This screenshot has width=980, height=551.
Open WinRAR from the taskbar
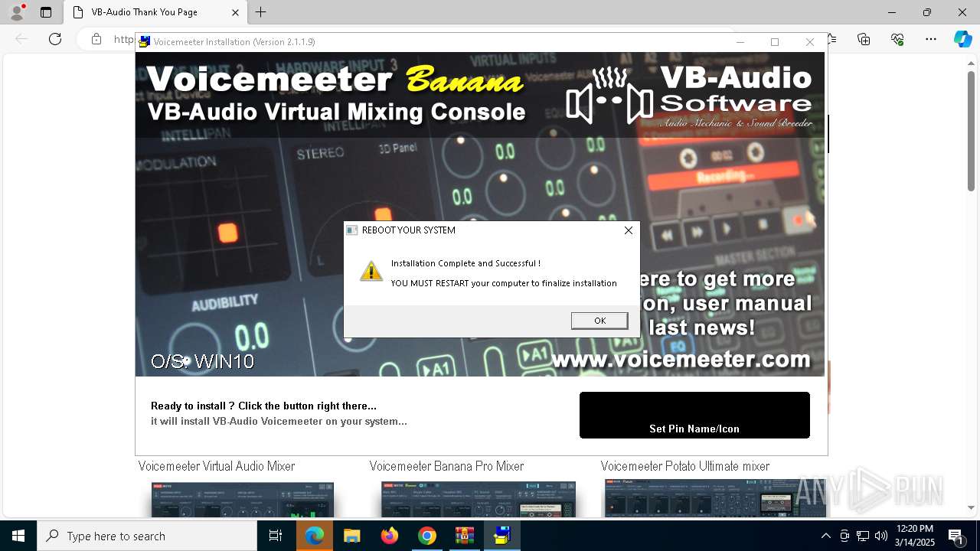(x=465, y=536)
